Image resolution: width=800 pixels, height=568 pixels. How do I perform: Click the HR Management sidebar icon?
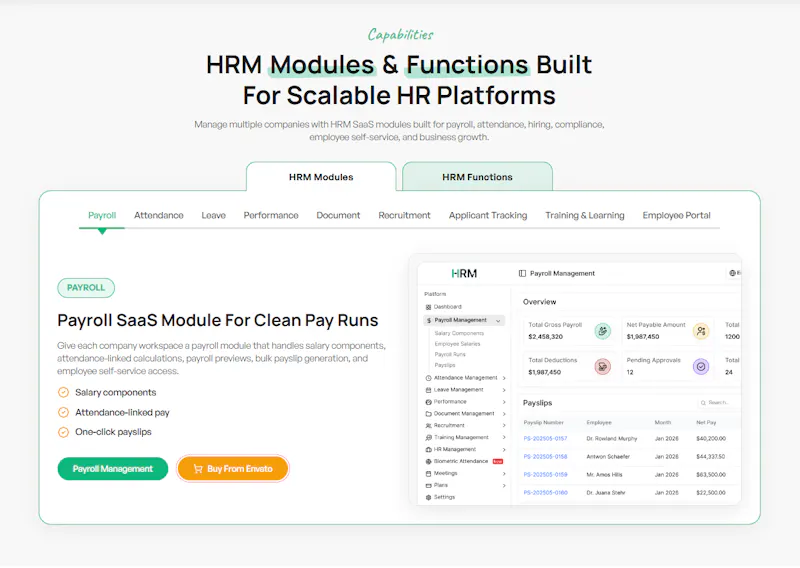(x=428, y=450)
